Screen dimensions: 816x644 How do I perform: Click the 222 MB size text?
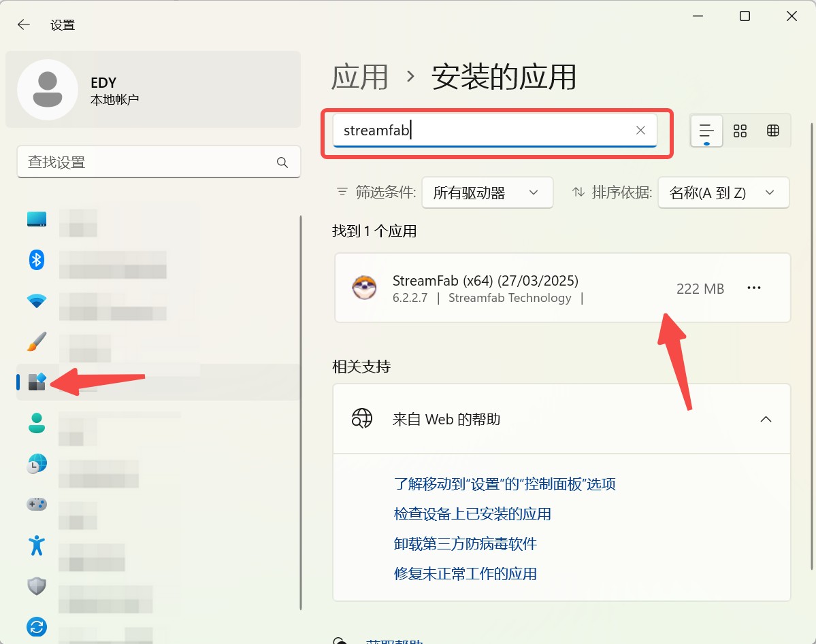pos(700,289)
